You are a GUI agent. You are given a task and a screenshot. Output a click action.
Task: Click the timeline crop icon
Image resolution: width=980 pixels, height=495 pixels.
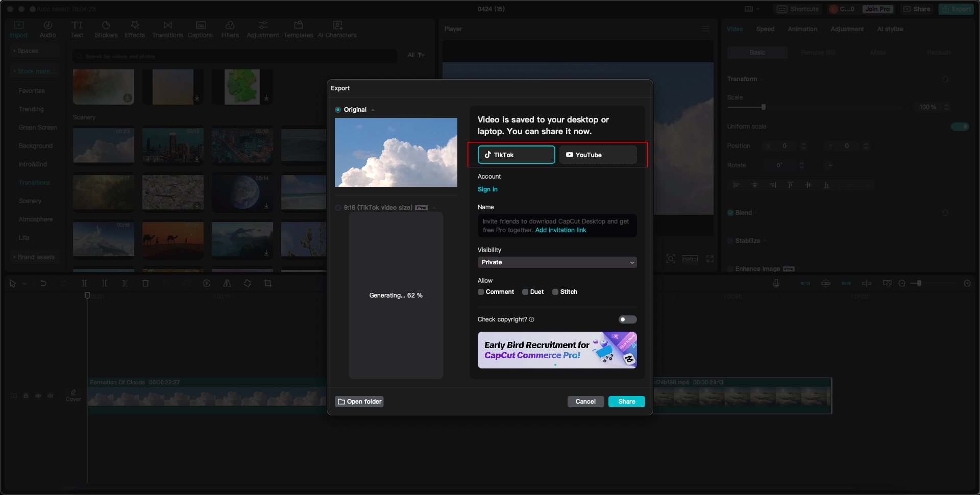(x=268, y=283)
